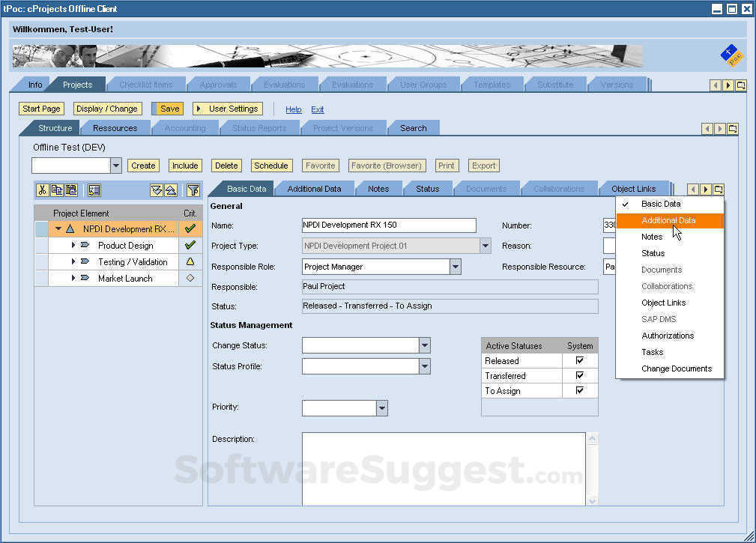
Task: Select the Cut icon above the project tree
Action: click(43, 189)
